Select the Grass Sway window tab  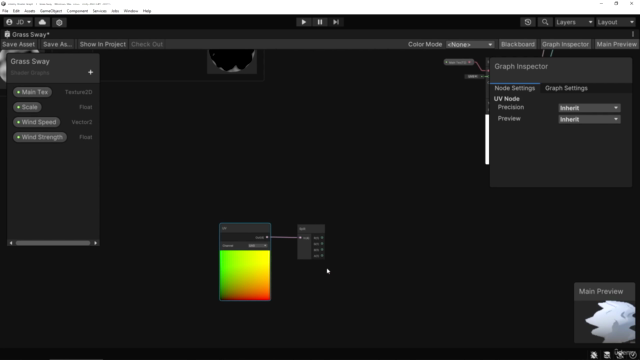27,35
